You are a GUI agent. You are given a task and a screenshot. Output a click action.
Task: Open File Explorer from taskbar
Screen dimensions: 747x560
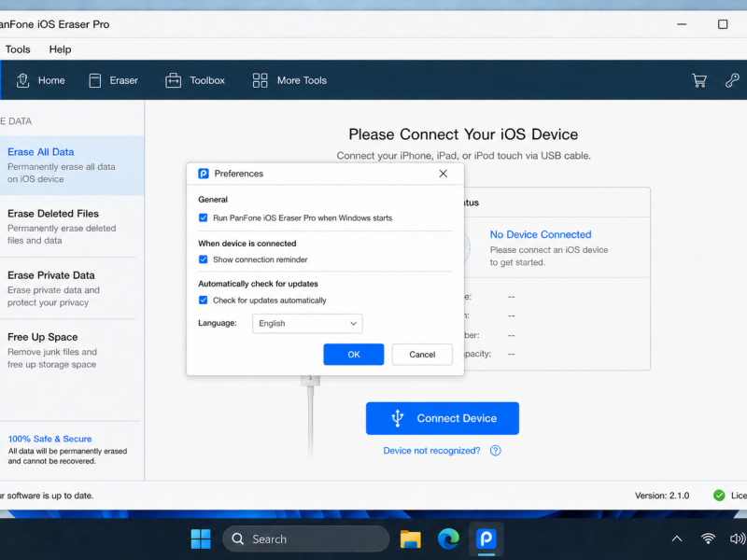point(410,539)
